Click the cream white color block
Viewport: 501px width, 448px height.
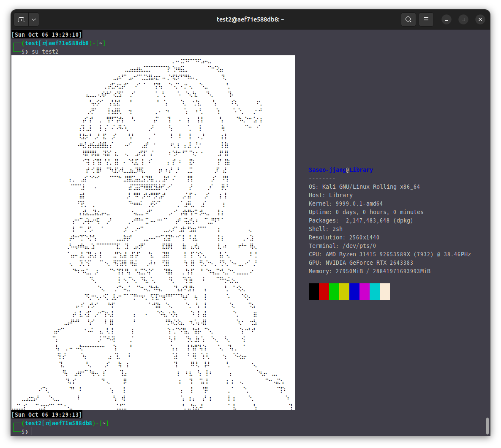tap(385, 292)
